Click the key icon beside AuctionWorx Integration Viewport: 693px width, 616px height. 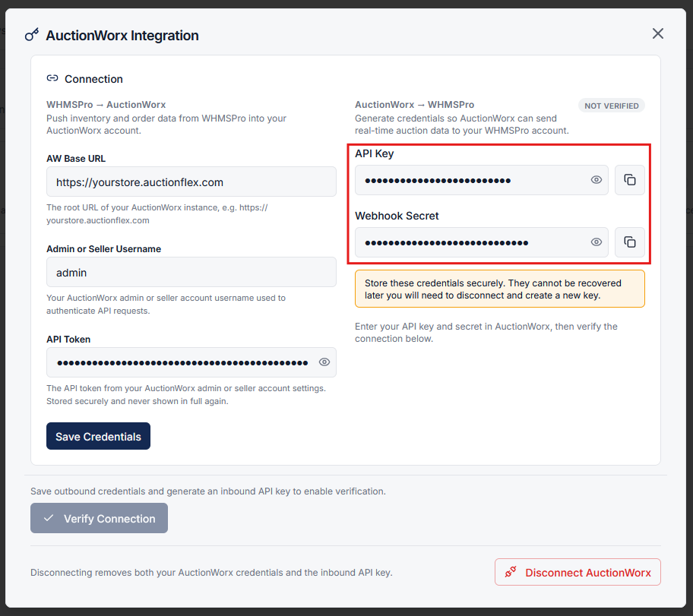(32, 34)
